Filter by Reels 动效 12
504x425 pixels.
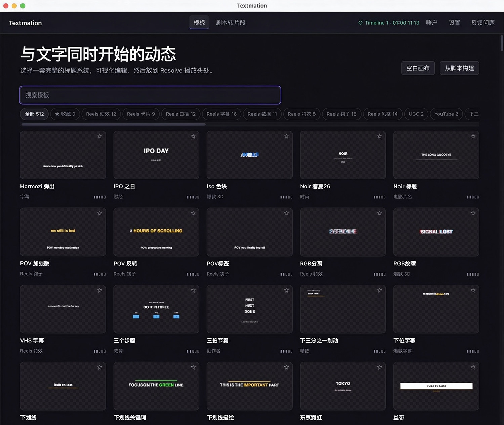tap(101, 114)
